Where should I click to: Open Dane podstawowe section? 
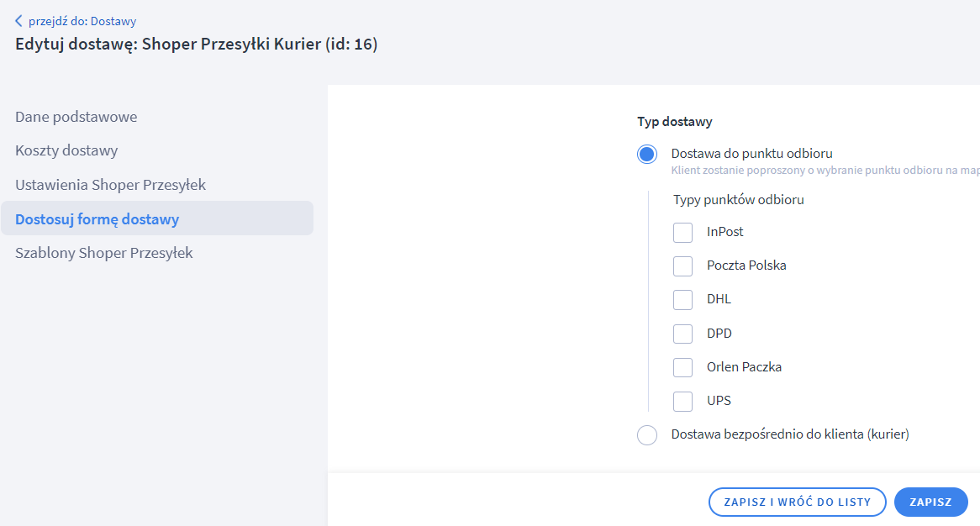click(76, 117)
